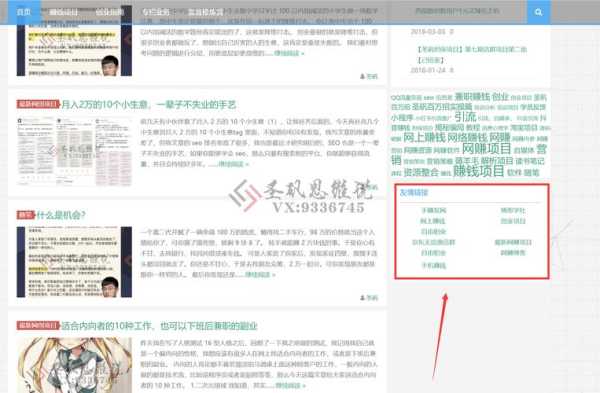Select the large 赚钱项目 tag
This screenshot has width=600, height=393.
(x=478, y=171)
